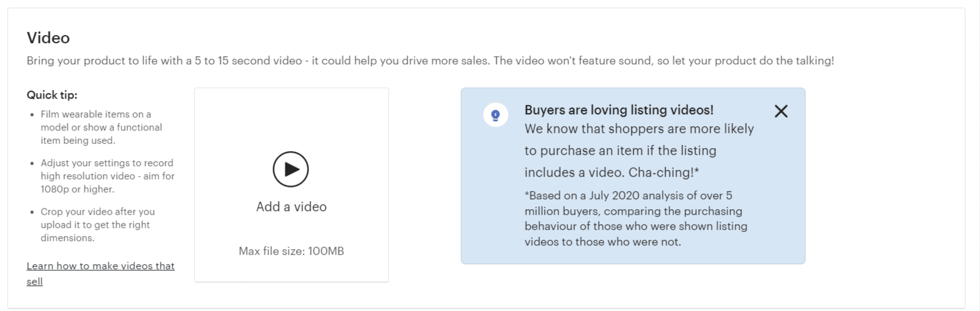
Task: Click the July 2020 analysis footnote
Action: tap(635, 219)
